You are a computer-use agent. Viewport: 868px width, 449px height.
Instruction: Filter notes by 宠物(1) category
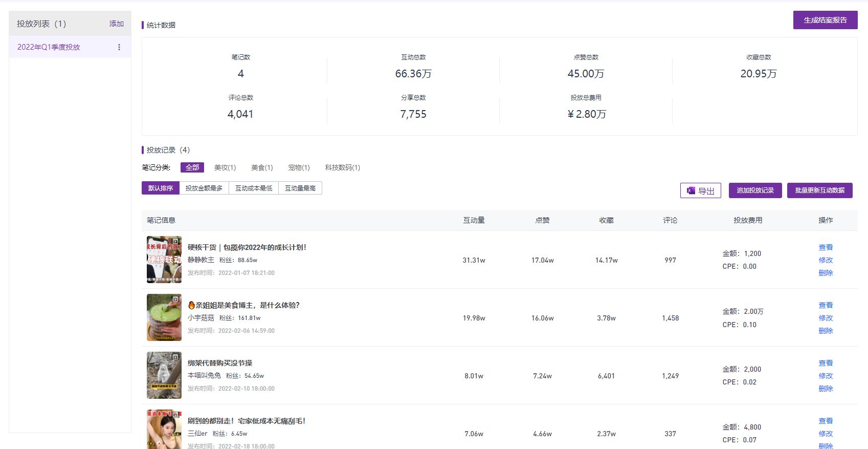click(299, 167)
